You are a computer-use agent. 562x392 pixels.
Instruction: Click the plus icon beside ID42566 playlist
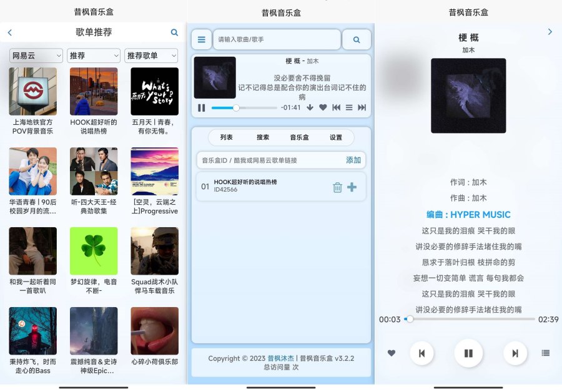pyautogui.click(x=353, y=186)
